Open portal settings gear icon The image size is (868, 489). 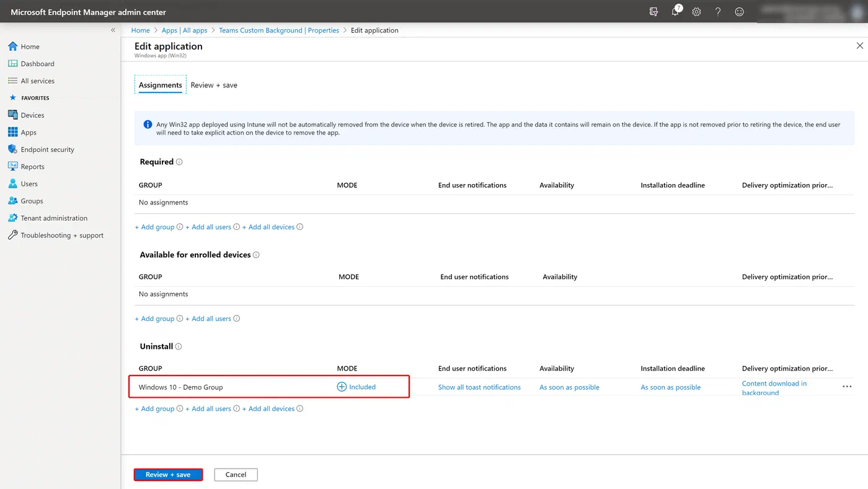696,12
